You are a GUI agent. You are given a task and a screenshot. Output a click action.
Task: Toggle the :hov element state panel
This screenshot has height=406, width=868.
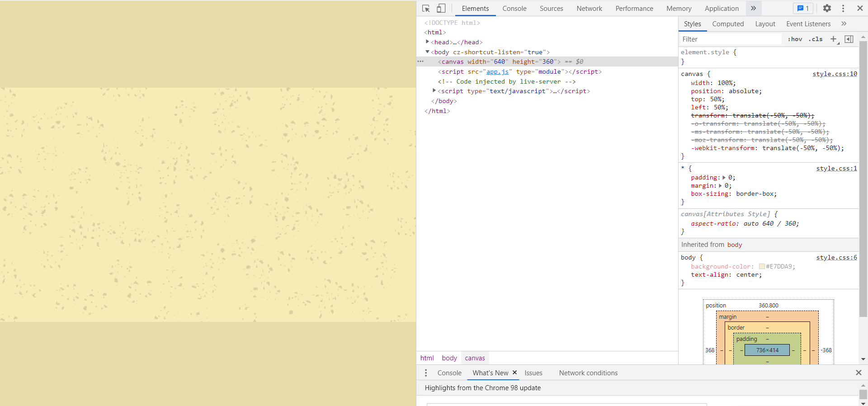795,39
